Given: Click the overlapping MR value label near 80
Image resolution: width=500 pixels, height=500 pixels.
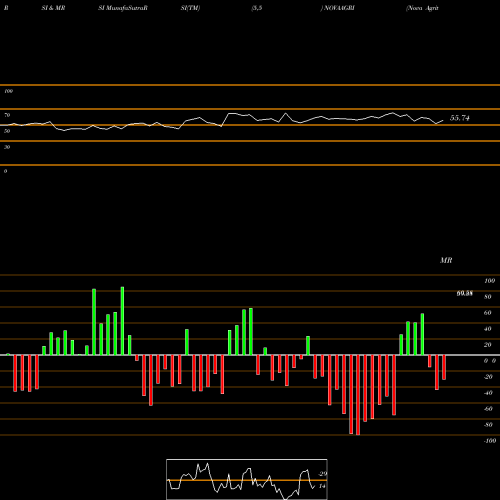Looking at the screenshot, I should (465, 294).
